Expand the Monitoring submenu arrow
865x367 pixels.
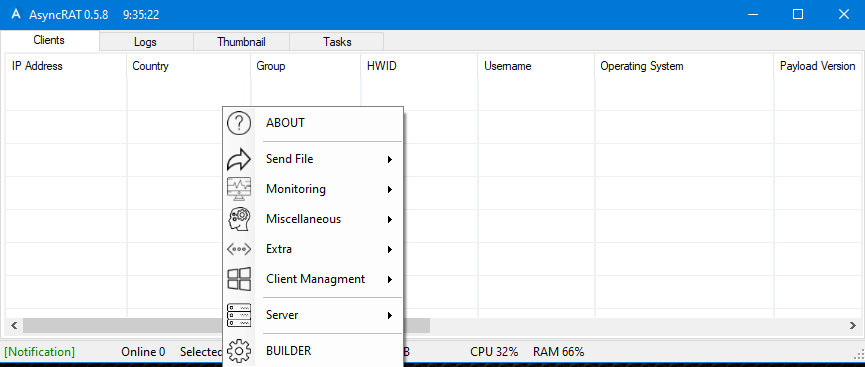pos(389,189)
